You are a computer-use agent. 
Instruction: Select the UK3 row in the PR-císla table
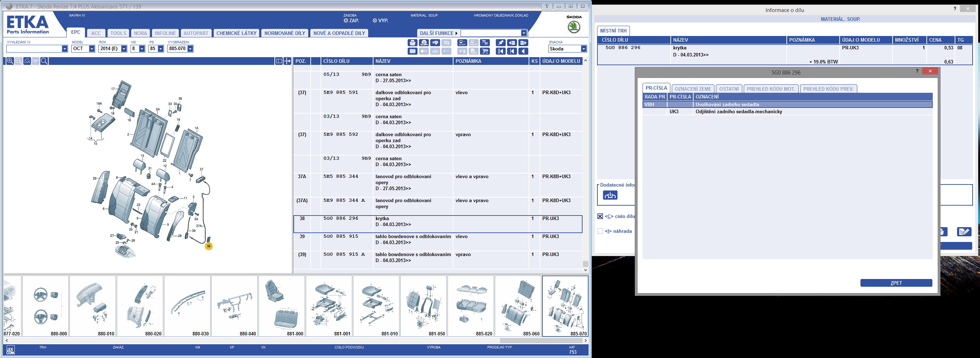coord(787,111)
